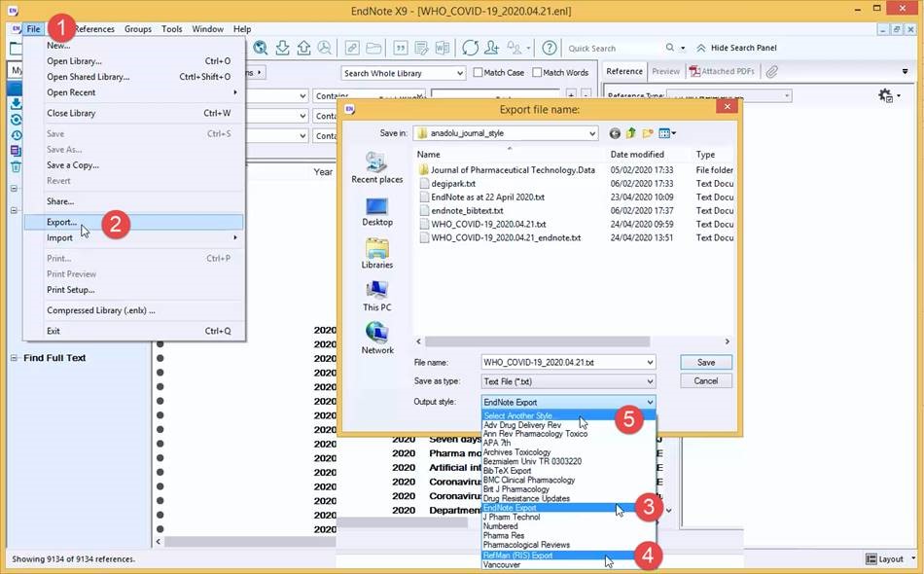Click the Share Library person-plus icon
The width and height of the screenshot is (924, 574).
(491, 48)
